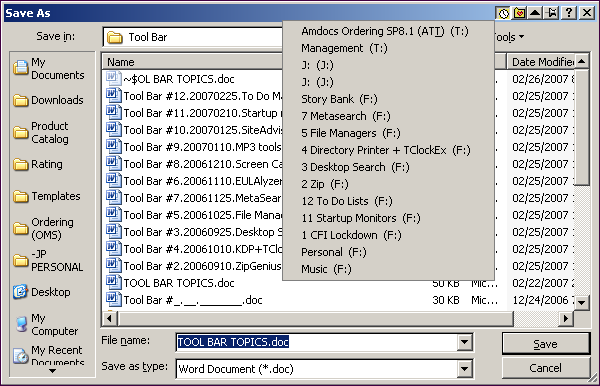Open Templates folder in places bar
The image size is (600, 386).
(x=47, y=196)
